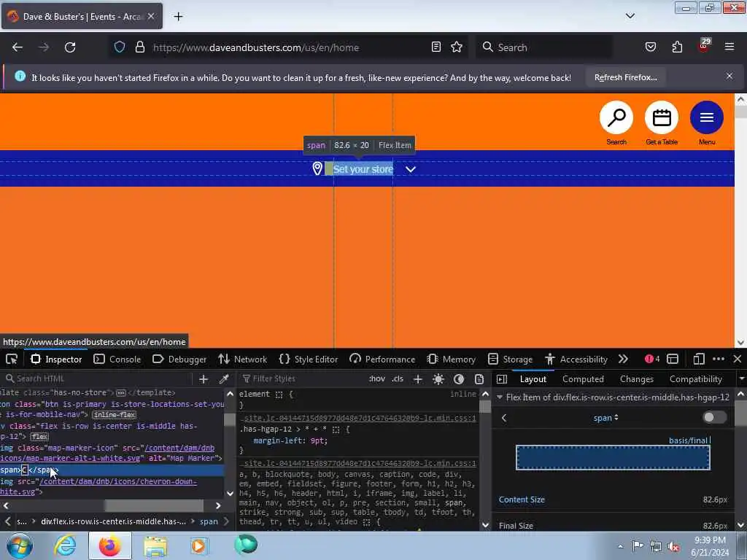Switch to the Network tab
Image resolution: width=747 pixels, height=560 pixels.
pyautogui.click(x=242, y=359)
